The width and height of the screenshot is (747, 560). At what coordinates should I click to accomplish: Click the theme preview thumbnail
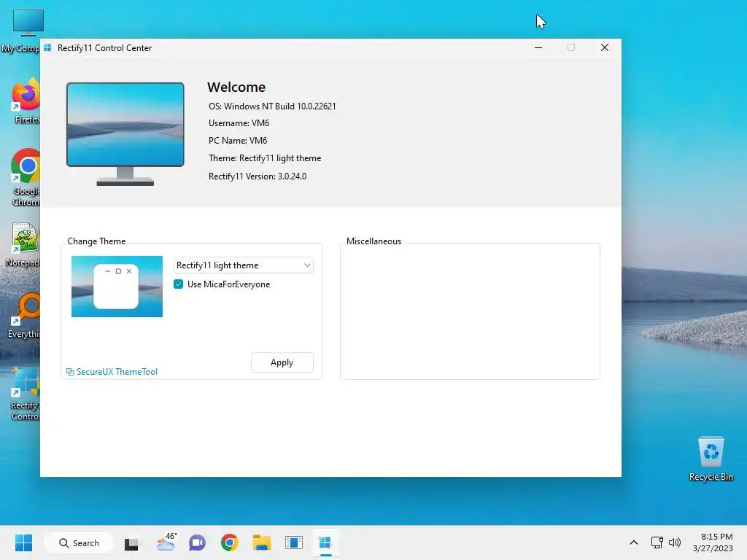click(117, 287)
